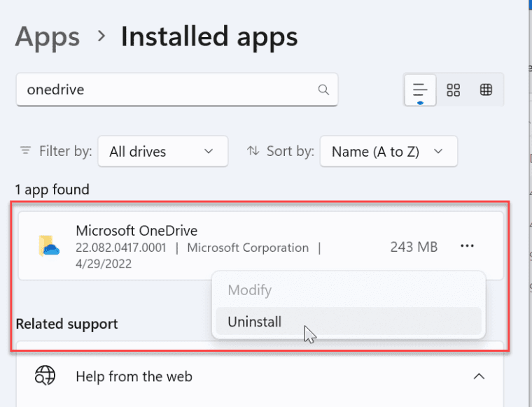Click the search magnifier icon
This screenshot has width=532, height=407.
pyautogui.click(x=323, y=90)
